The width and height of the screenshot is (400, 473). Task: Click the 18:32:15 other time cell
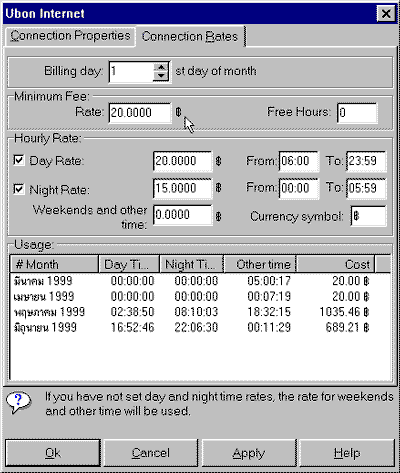(269, 312)
